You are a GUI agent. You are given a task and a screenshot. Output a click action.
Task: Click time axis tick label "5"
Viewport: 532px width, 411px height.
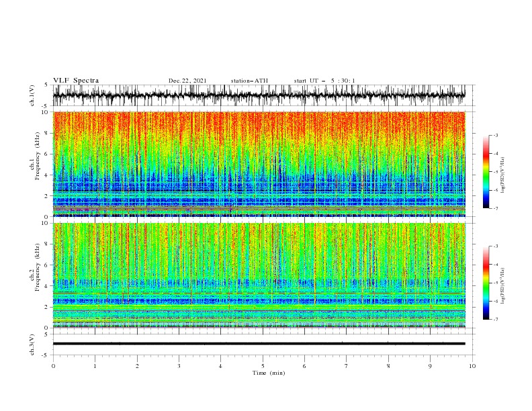[x=263, y=366]
